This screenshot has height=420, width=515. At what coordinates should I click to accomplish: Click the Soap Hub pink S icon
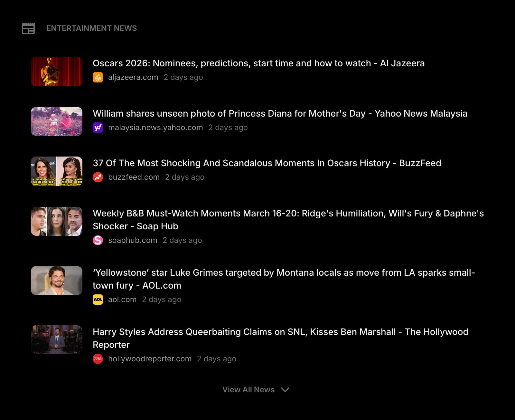pyautogui.click(x=98, y=240)
